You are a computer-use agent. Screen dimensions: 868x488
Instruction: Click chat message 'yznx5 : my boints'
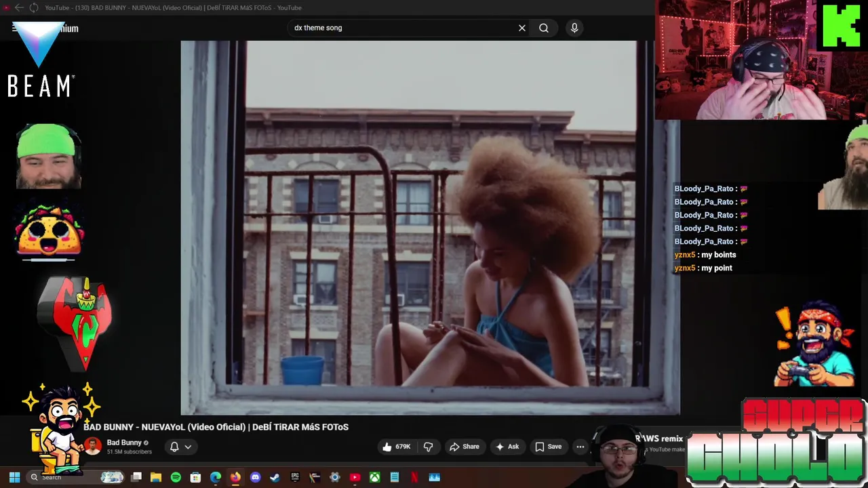coord(705,255)
